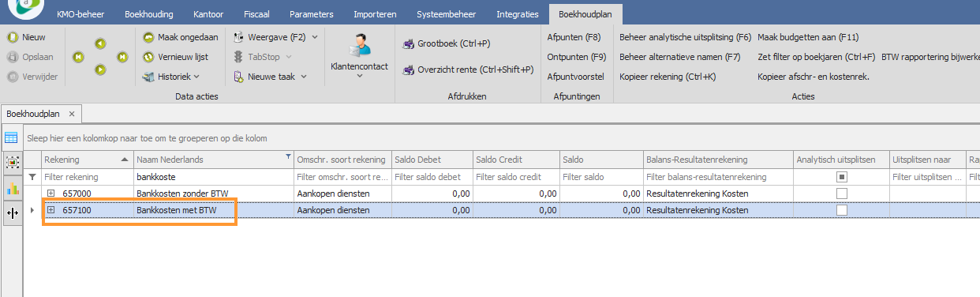Click the Saldo Debet column header
This screenshot has width=980, height=297.
[432, 160]
